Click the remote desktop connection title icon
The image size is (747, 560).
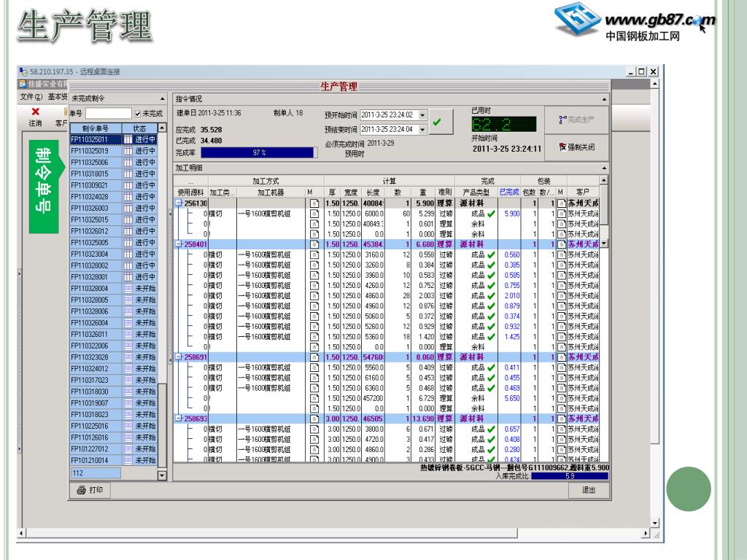point(23,71)
